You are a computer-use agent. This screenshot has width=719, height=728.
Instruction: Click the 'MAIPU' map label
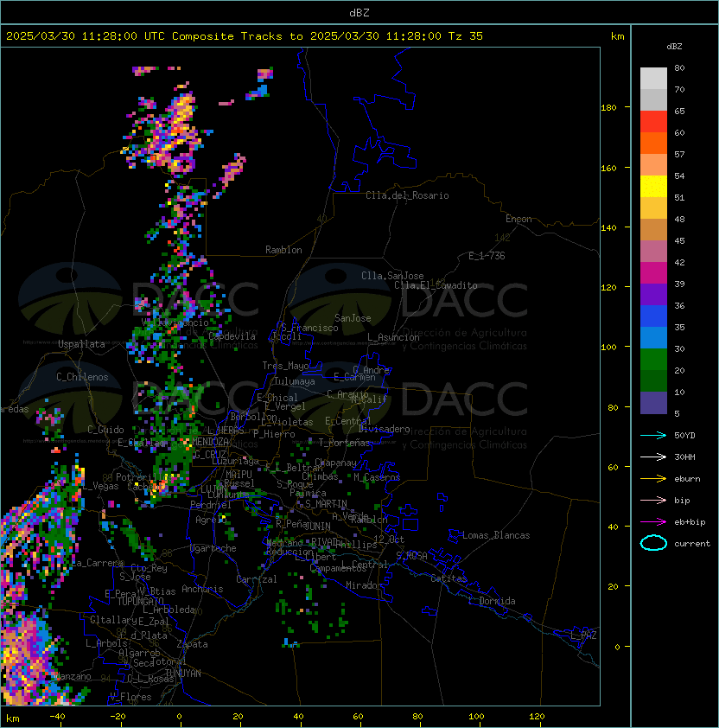pos(239,475)
